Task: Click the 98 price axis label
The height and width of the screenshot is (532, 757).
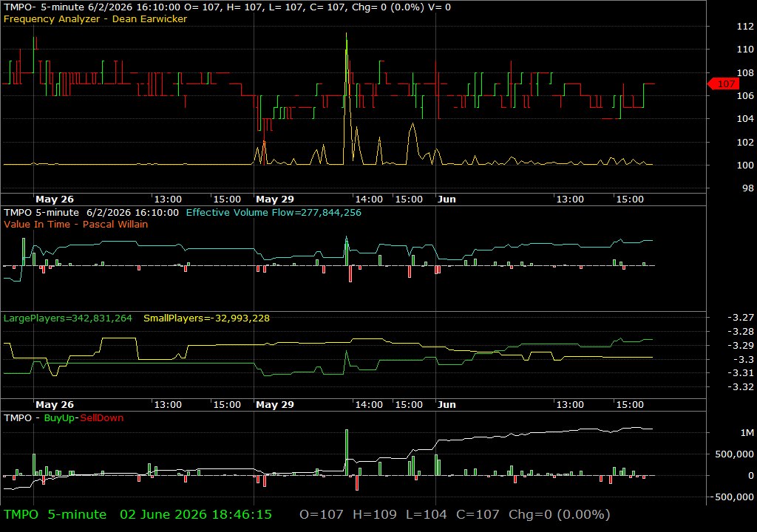Action: 748,188
